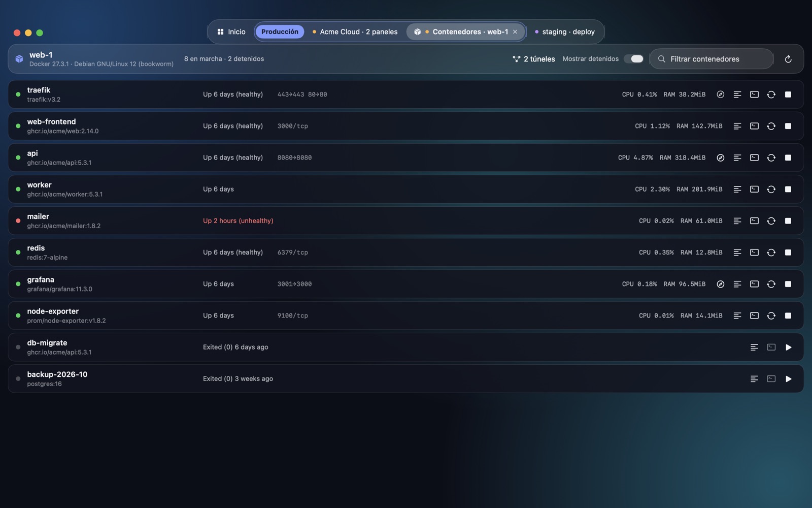Select the web-frontend container name
Screen dimensions: 812x508
(51, 121)
